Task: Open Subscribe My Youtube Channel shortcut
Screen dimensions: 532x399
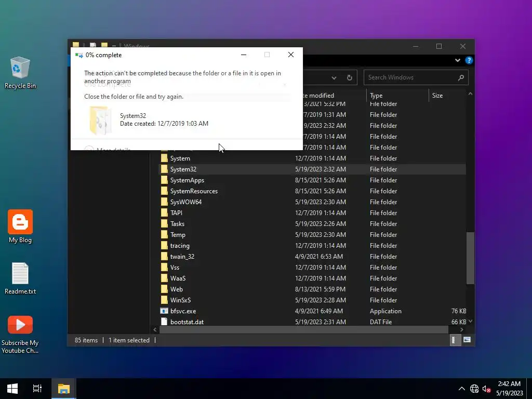Action: coord(20,334)
